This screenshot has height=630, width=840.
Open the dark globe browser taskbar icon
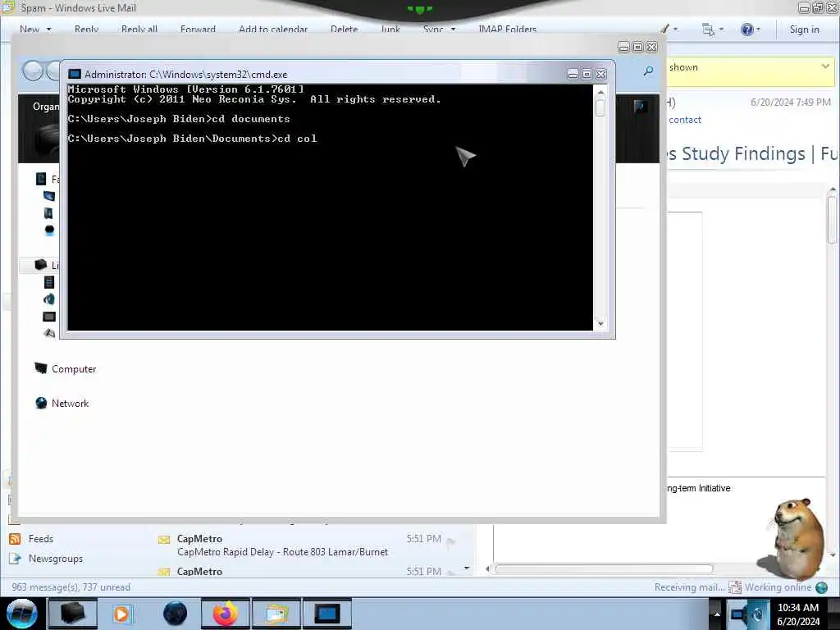click(x=175, y=614)
